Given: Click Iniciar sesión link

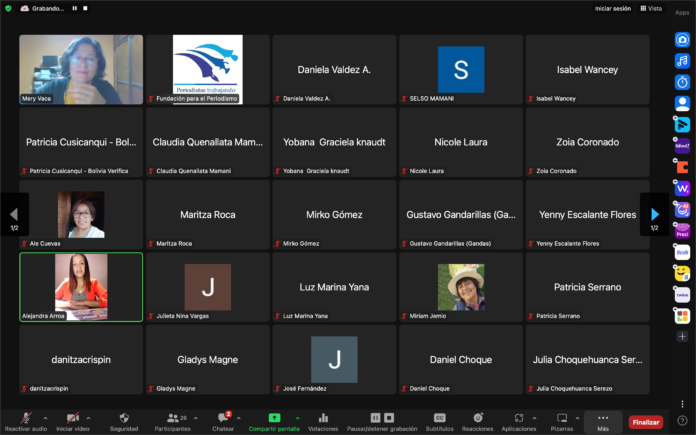Looking at the screenshot, I should [612, 8].
